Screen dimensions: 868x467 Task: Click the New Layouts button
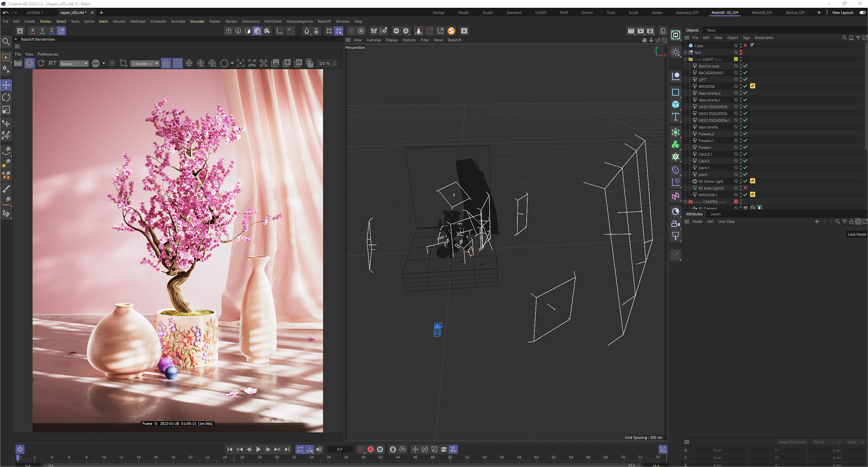point(843,13)
